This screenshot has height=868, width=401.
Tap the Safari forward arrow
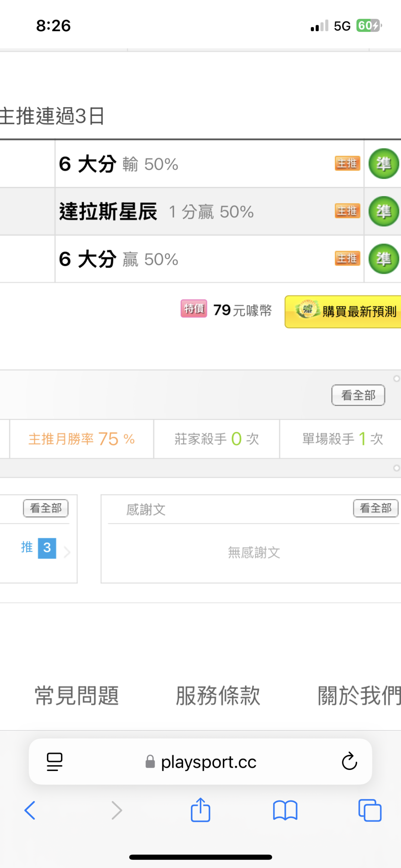(x=117, y=810)
